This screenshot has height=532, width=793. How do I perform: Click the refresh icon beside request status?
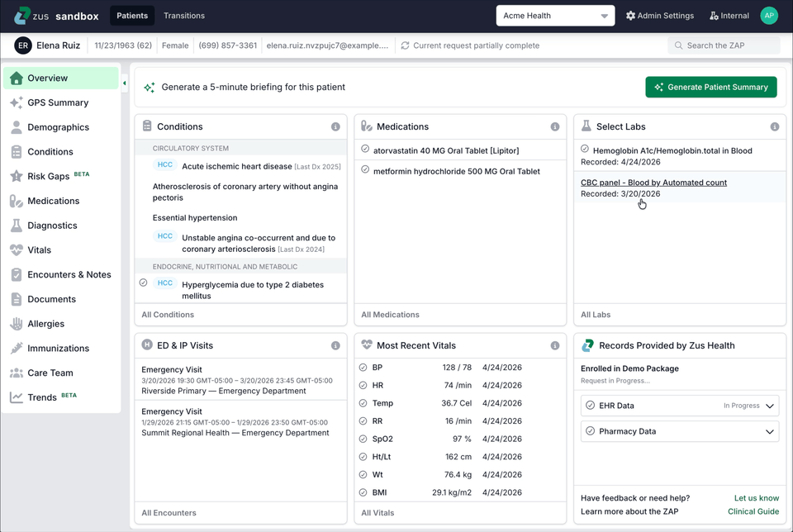405,45
